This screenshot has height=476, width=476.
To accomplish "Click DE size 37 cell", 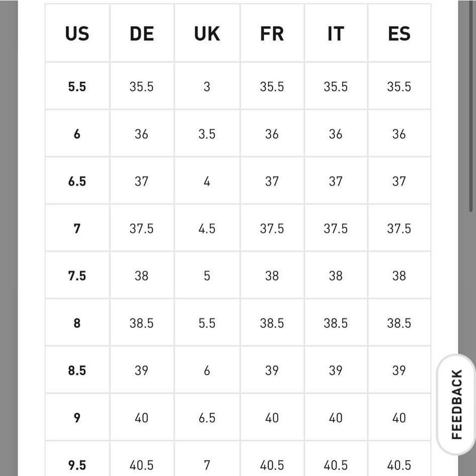I will pos(142,181).
